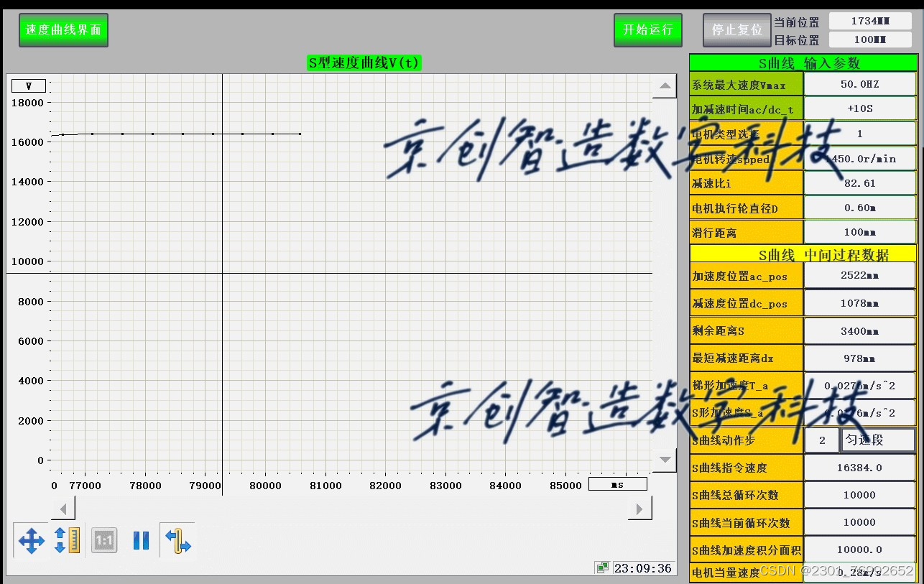924x584 pixels.
Task: Pause the trend recording
Action: pos(141,540)
